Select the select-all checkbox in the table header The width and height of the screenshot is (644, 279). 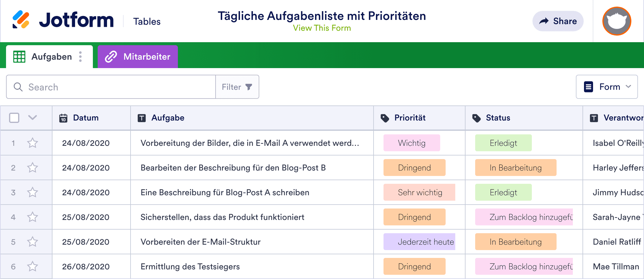click(x=14, y=118)
